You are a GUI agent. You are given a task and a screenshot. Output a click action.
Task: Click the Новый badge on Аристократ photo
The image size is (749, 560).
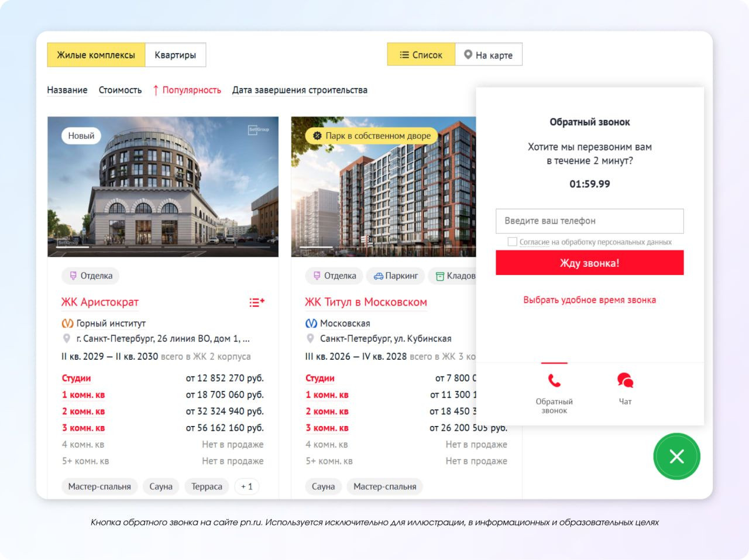click(81, 136)
